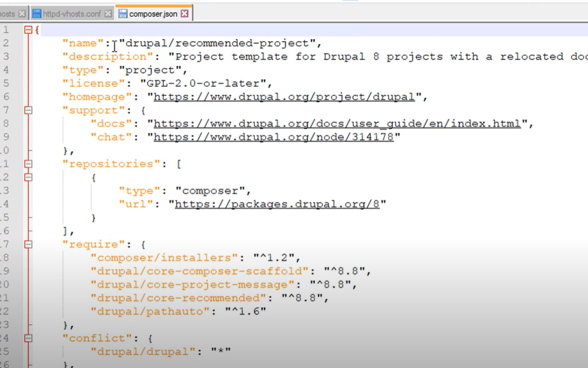This screenshot has width=588, height=368.
Task: Collapse the "repositories" array fold marker
Action: (28, 164)
